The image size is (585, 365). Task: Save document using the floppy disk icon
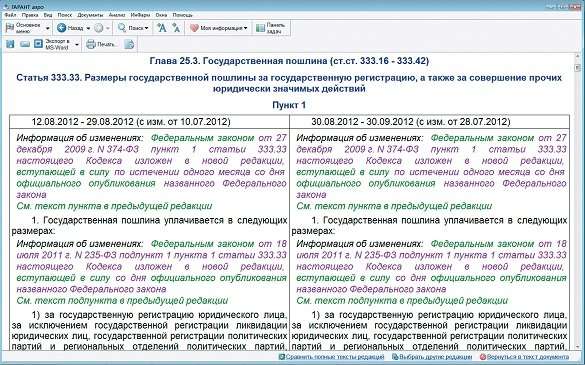click(x=10, y=44)
